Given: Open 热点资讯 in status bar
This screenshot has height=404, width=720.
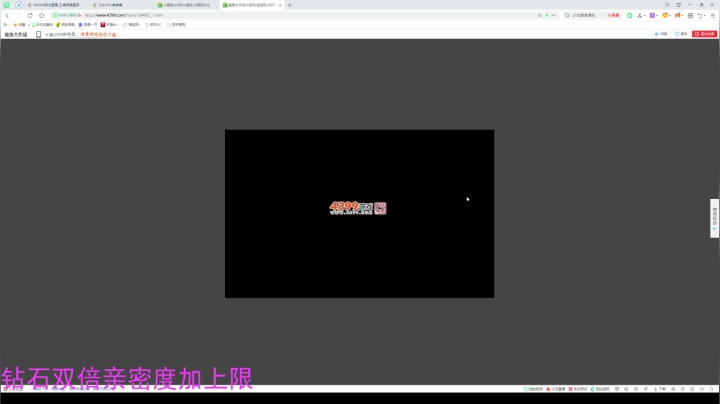Looking at the screenshot, I should pyautogui.click(x=578, y=389).
